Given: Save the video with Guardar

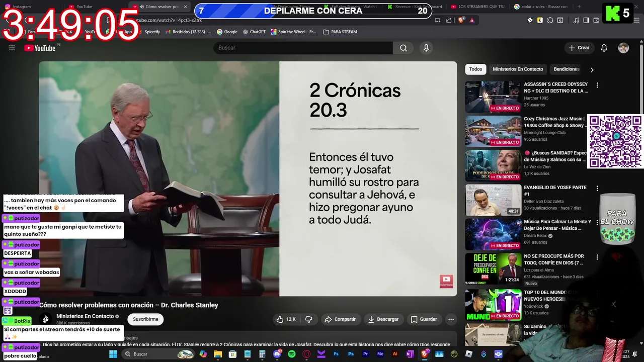Looking at the screenshot, I should tap(424, 319).
